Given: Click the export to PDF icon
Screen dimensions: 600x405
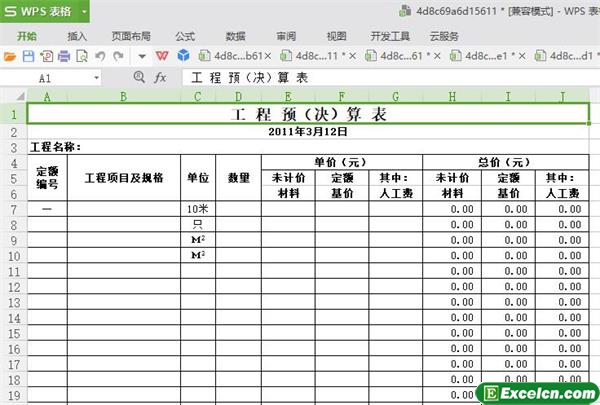Looking at the screenshot, I should click(46, 57).
